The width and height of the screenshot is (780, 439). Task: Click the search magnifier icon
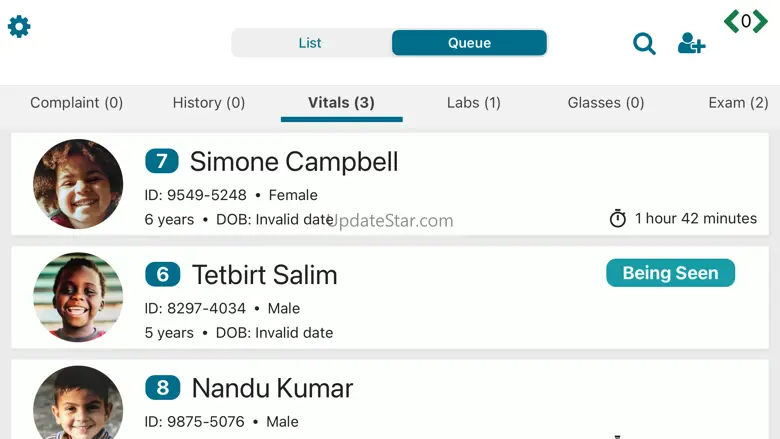[644, 44]
